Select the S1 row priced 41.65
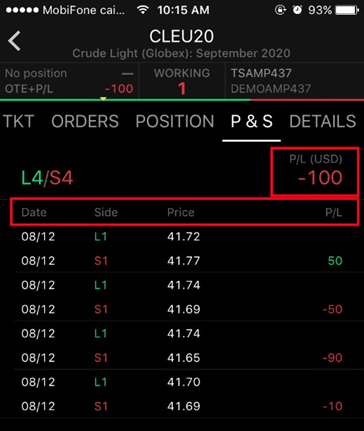The width and height of the screenshot is (364, 431). (182, 358)
